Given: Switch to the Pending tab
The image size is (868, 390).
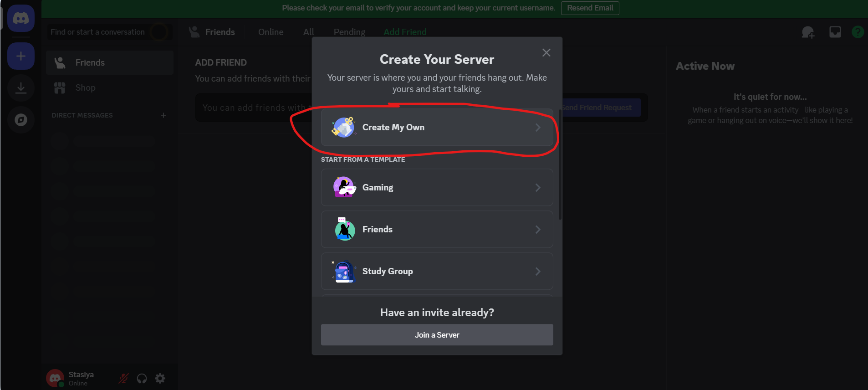Looking at the screenshot, I should tap(349, 32).
